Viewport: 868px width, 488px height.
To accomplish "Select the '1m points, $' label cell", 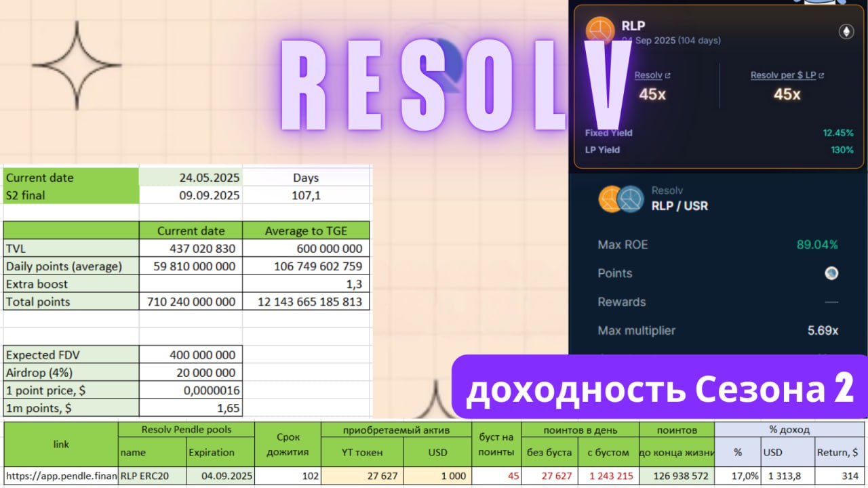I will [71, 407].
